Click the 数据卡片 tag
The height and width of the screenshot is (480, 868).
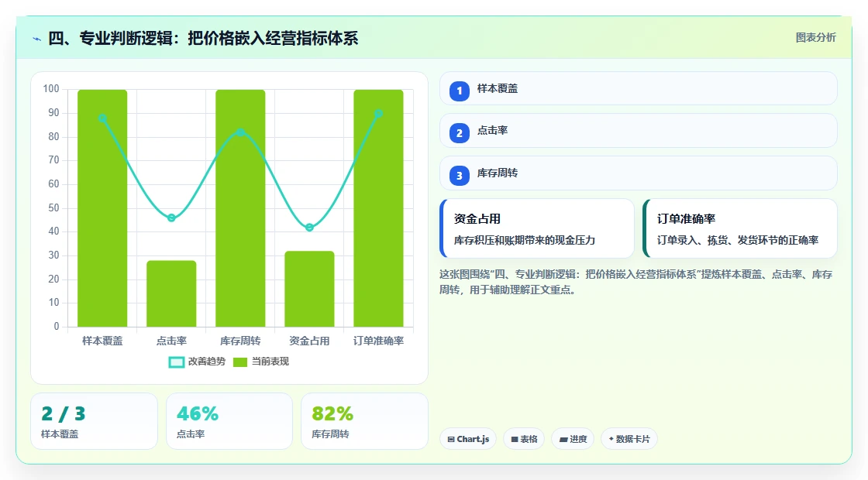[x=629, y=439]
